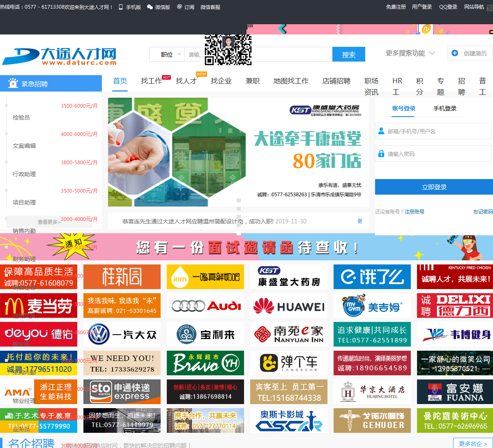This screenshot has height=448, width=493.
Task: Open the 一鸣真鲜奶吧 company logo
Action: 205,277
